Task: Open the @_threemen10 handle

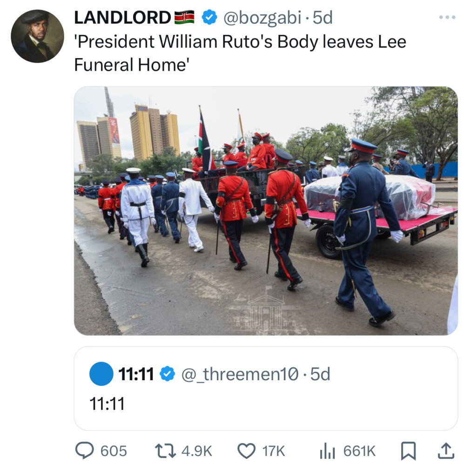Action: [240, 374]
